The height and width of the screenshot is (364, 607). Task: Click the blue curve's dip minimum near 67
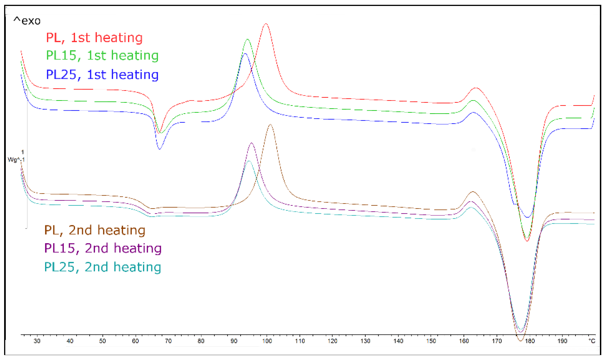click(x=160, y=149)
